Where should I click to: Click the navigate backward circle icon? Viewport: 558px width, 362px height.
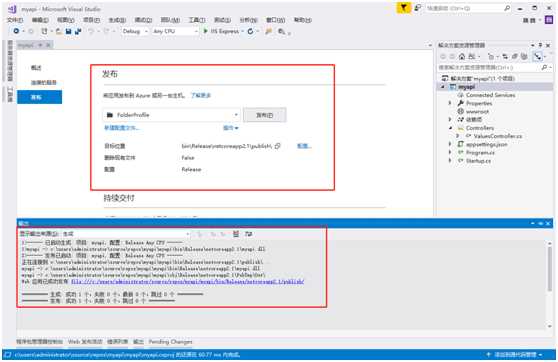click(16, 31)
